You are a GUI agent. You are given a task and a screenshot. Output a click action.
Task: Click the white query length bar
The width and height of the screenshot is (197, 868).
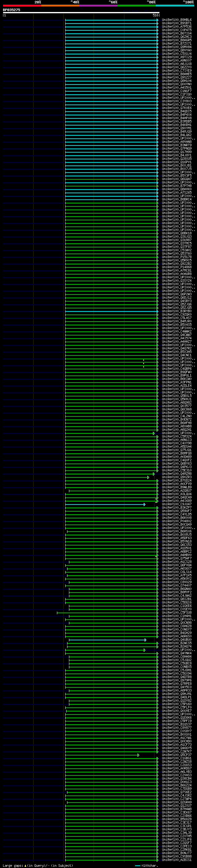click(81, 13)
